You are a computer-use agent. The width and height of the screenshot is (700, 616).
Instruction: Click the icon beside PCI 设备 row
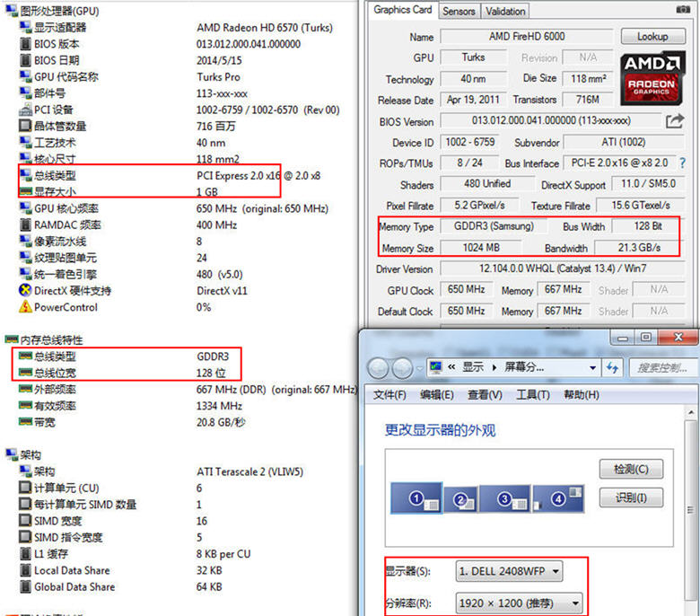coord(26,110)
